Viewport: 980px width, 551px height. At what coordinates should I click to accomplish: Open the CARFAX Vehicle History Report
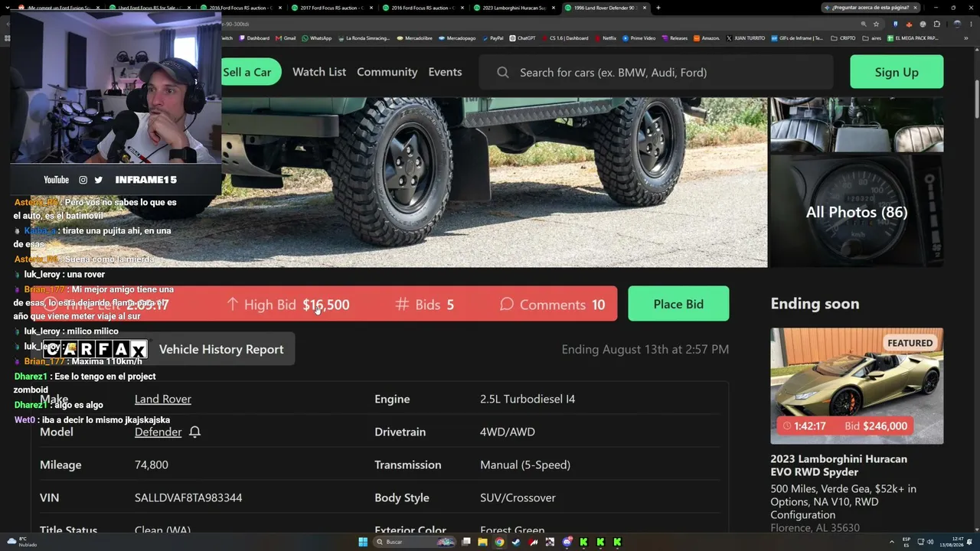coord(168,349)
